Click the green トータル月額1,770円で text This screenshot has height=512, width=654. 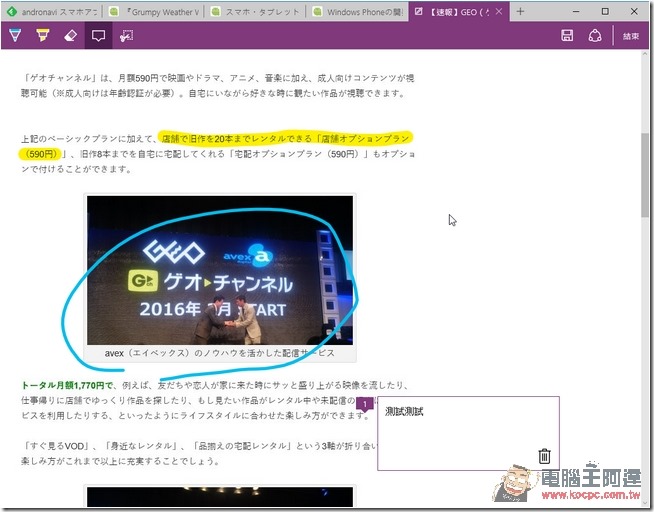pyautogui.click(x=67, y=385)
